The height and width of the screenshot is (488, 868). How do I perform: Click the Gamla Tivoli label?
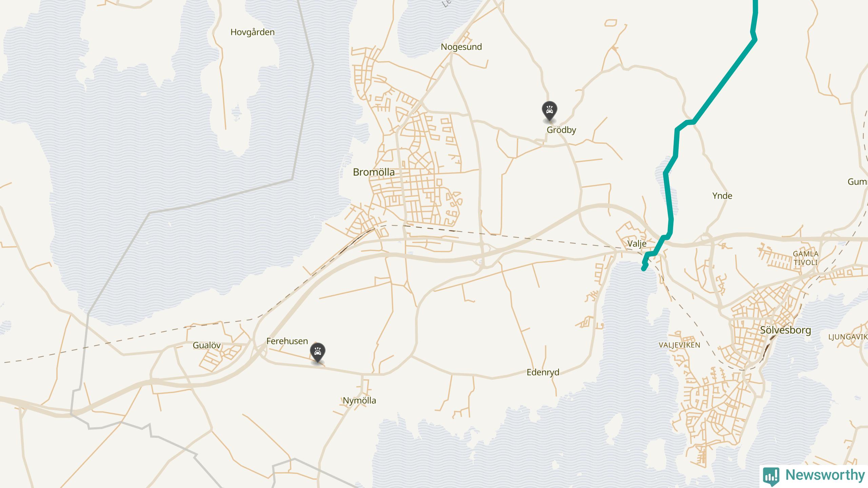coord(806,258)
